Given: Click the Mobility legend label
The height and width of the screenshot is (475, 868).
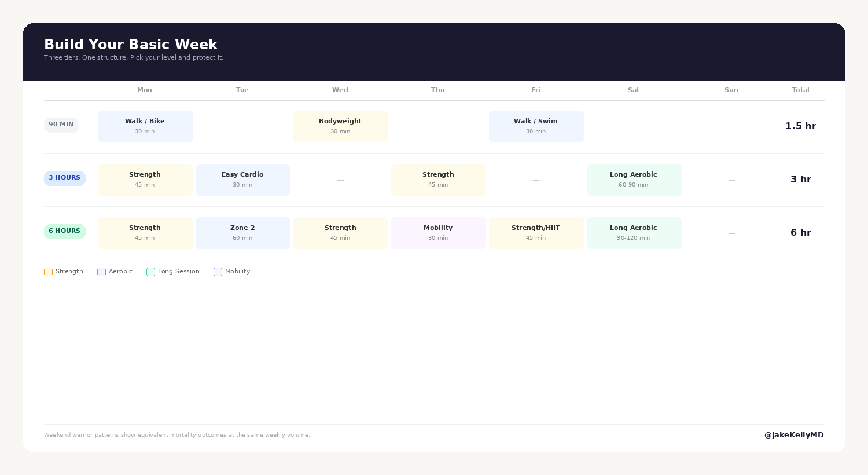Looking at the screenshot, I should 238,271.
